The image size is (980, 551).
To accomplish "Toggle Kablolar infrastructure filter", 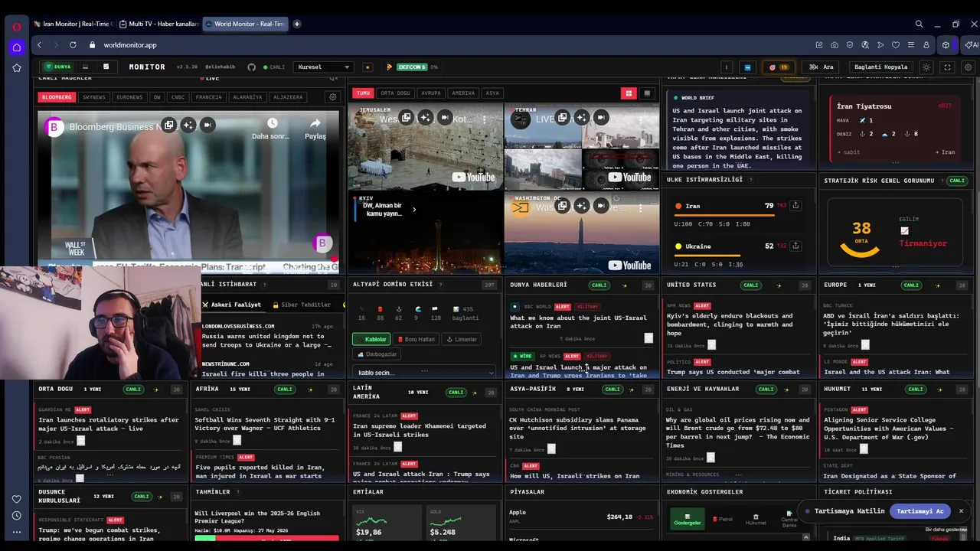I will pos(371,339).
